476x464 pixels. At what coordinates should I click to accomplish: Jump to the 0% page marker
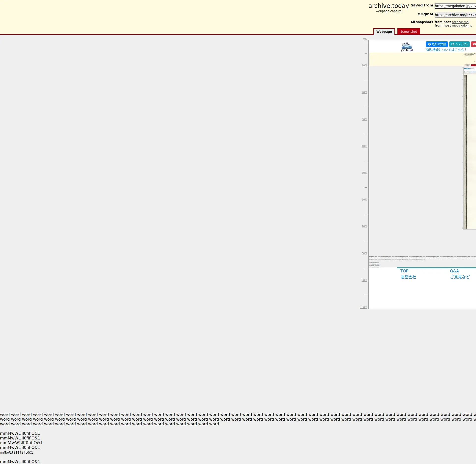click(x=365, y=39)
